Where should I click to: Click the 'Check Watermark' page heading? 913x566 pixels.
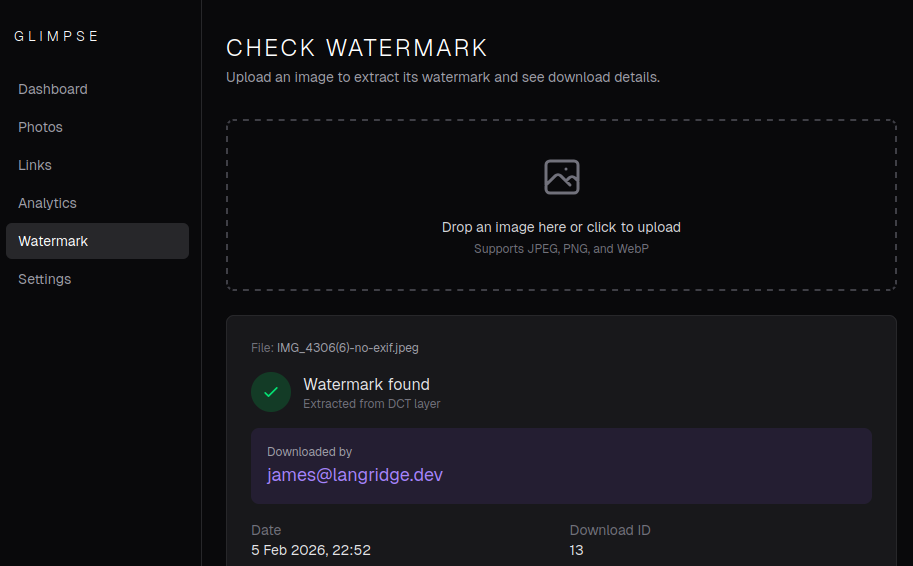357,48
